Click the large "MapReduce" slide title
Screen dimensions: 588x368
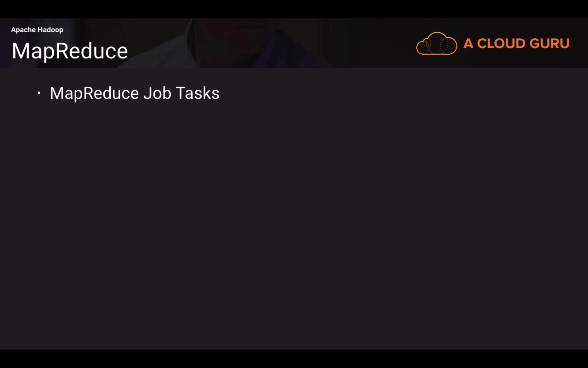pos(70,51)
